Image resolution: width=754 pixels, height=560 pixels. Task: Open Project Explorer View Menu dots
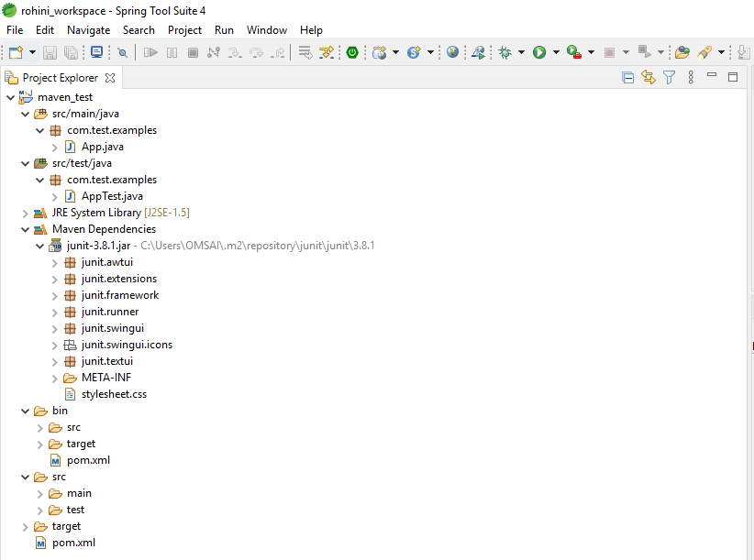coord(691,77)
